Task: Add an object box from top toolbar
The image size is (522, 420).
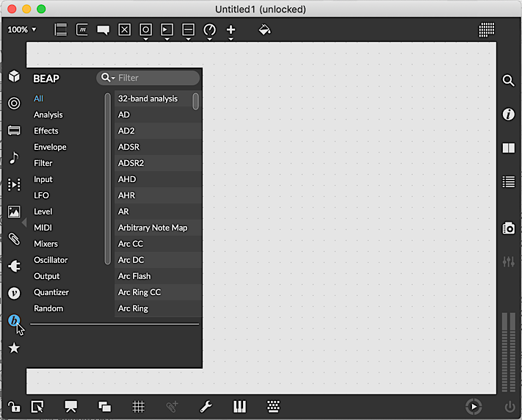Action: click(x=60, y=29)
